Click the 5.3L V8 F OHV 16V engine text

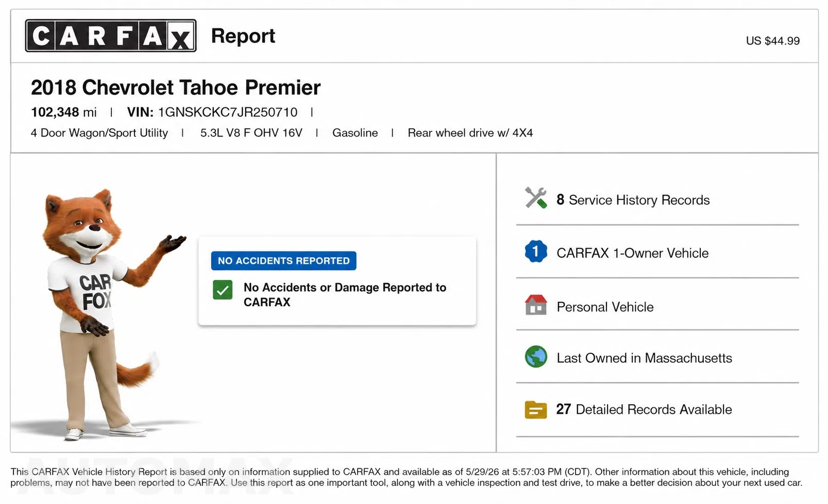tap(251, 133)
